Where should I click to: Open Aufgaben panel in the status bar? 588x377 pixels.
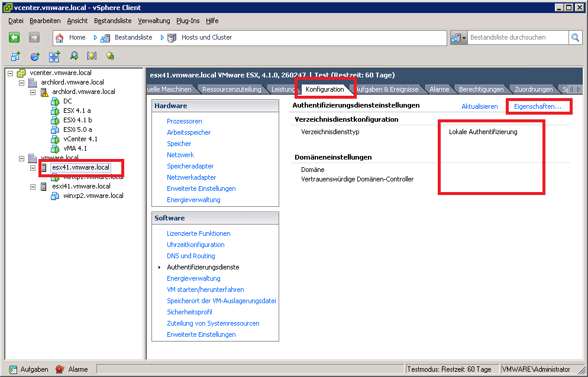click(x=28, y=369)
